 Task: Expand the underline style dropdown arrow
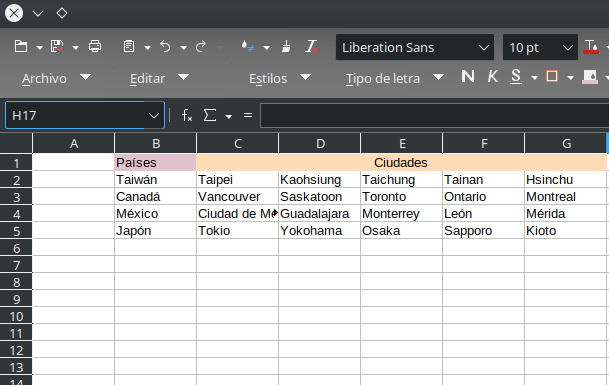(534, 78)
